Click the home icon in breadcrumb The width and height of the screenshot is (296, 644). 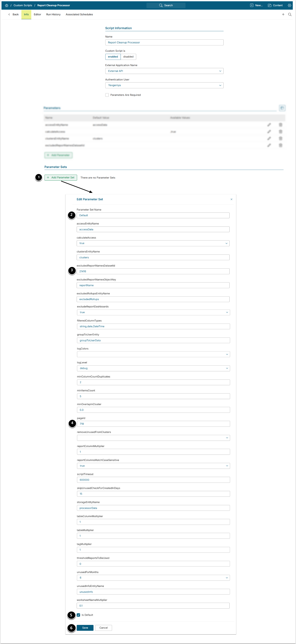coord(6,5)
